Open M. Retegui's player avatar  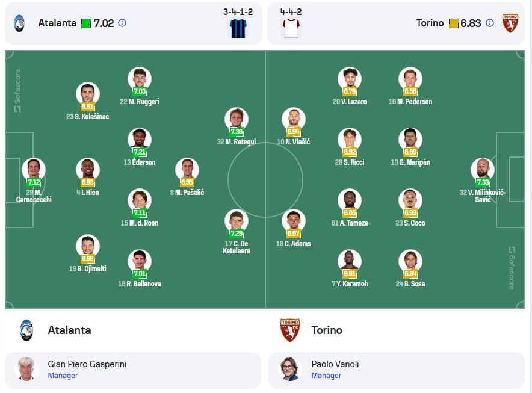(237, 119)
